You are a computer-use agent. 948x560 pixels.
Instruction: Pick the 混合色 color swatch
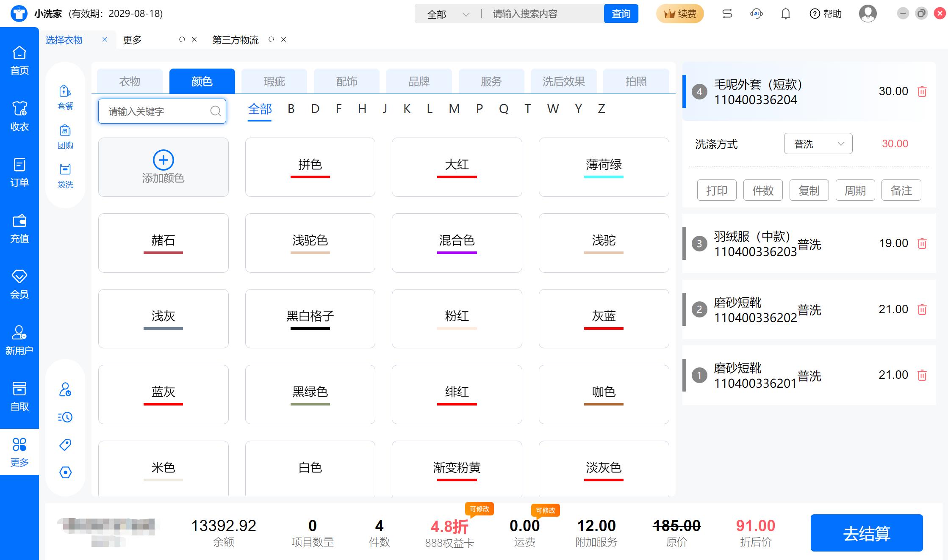click(x=457, y=243)
